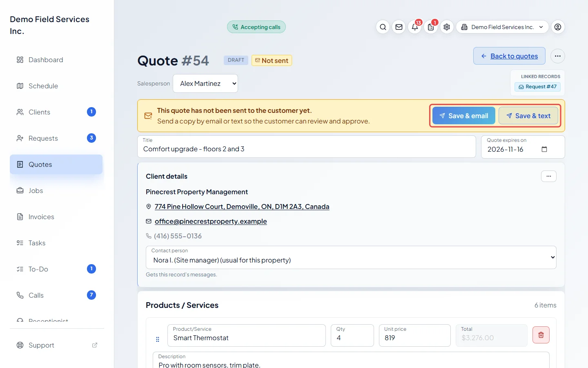Click the phone number (416) 555-0136
Screen dimensions: 588x368
[178, 236]
